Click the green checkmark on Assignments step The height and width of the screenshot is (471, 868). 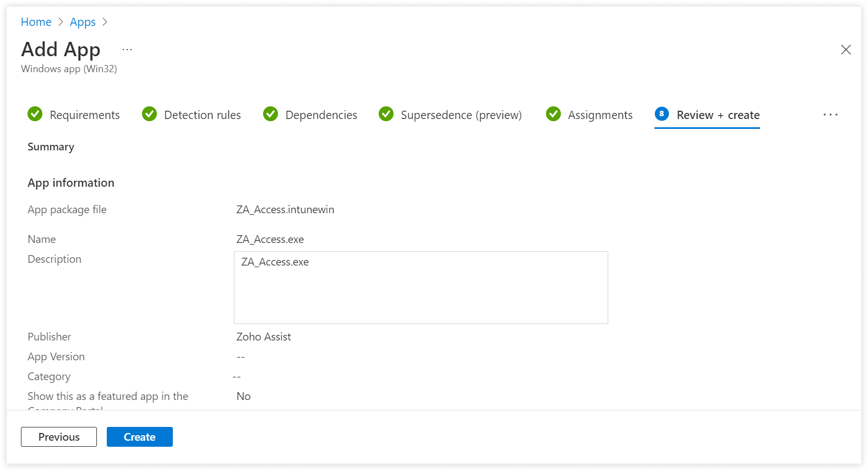pyautogui.click(x=553, y=114)
